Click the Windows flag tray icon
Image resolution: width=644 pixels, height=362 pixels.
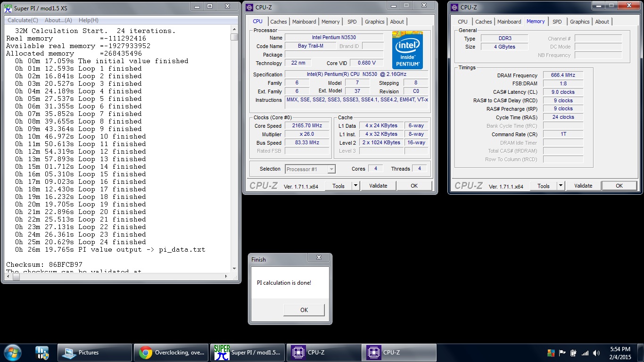[551, 353]
